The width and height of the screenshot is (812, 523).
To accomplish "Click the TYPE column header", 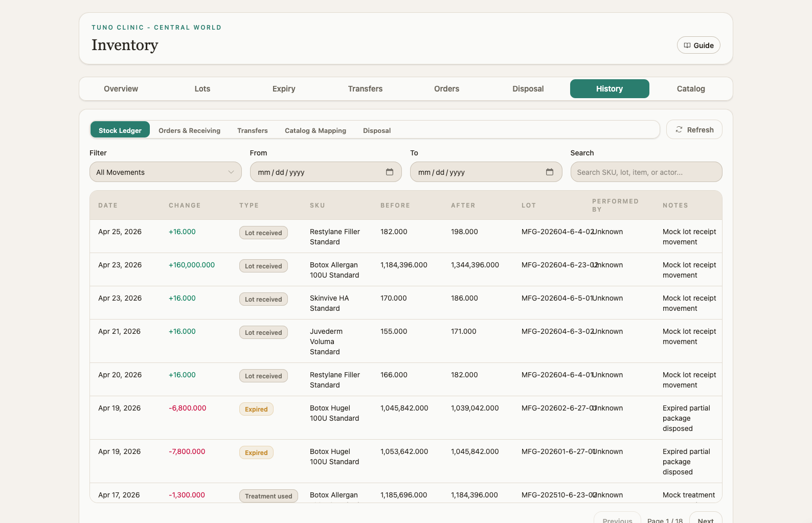I will pos(249,206).
